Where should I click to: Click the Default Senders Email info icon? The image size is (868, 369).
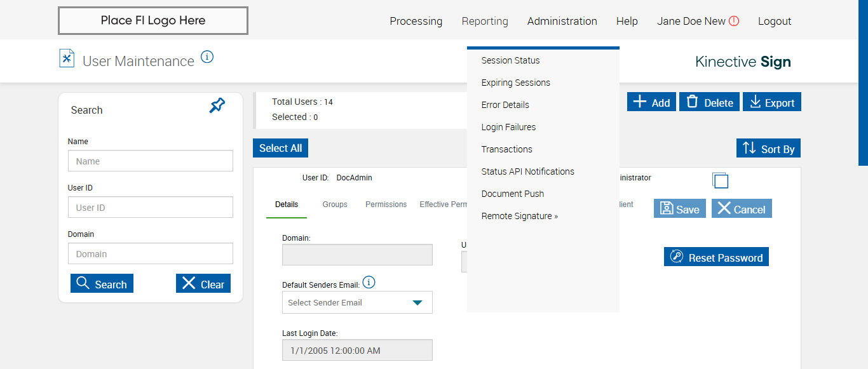369,283
